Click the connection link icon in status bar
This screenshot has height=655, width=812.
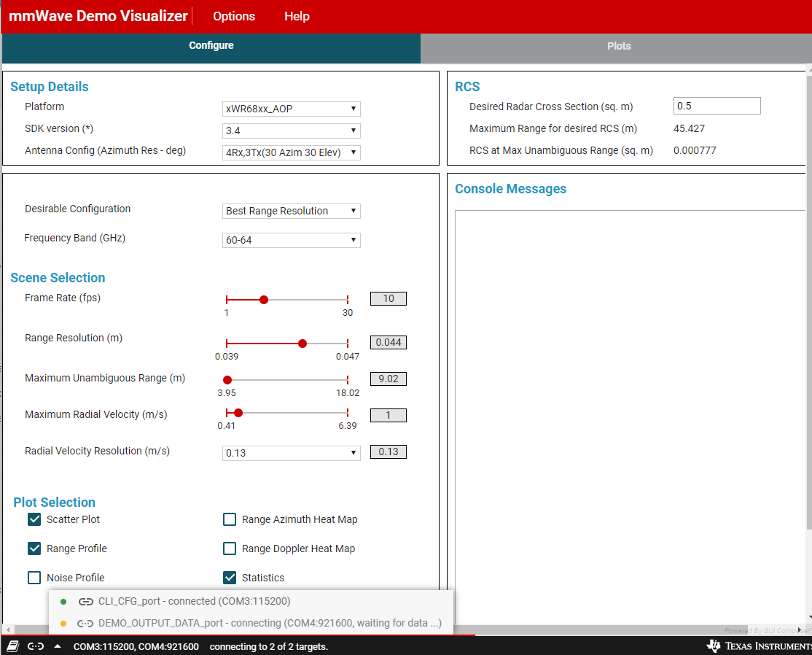(36, 646)
